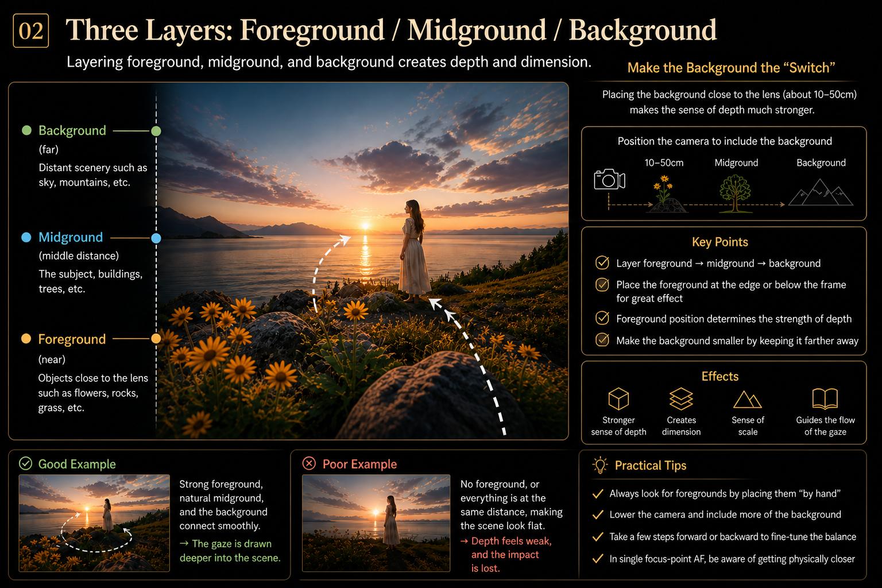Click the check circle for Layer foreground → midground → background

click(602, 263)
